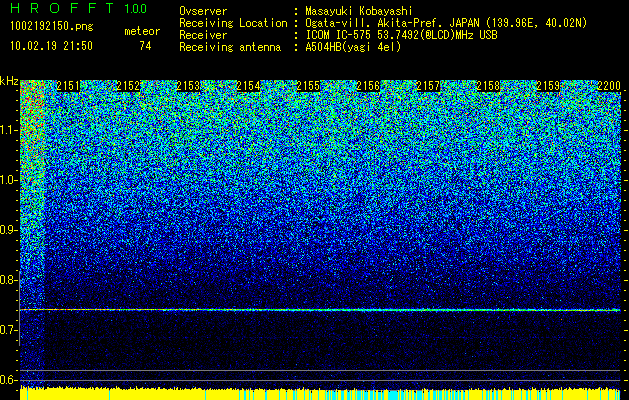Click the bright horizontal carrier signal line

[x=320, y=310]
